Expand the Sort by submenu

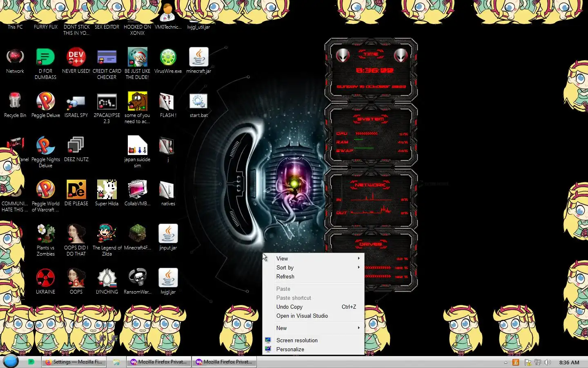click(x=313, y=267)
